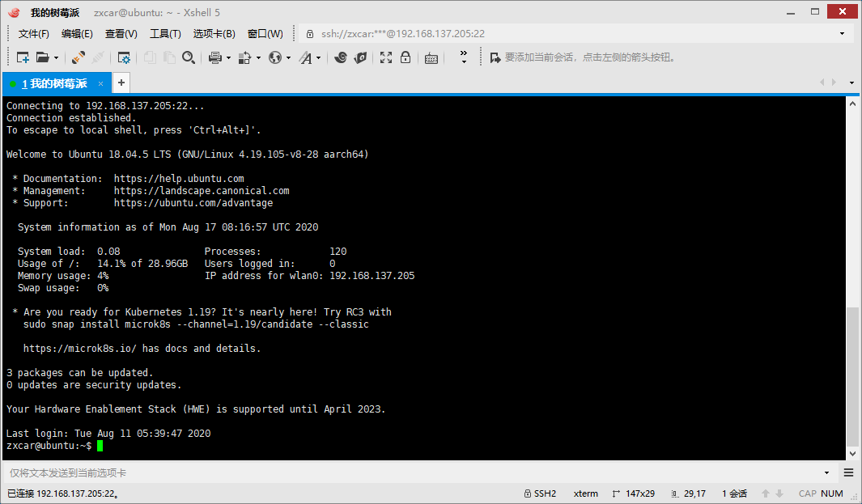Click the lock screen padlock icon
Viewport: 862px width, 504px height.
coord(406,57)
